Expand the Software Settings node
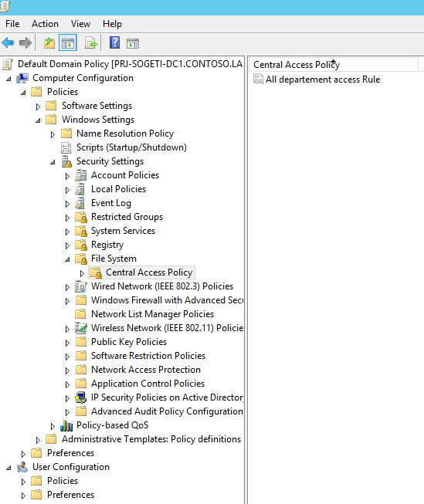Viewport: 424px width, 504px height. coord(38,107)
